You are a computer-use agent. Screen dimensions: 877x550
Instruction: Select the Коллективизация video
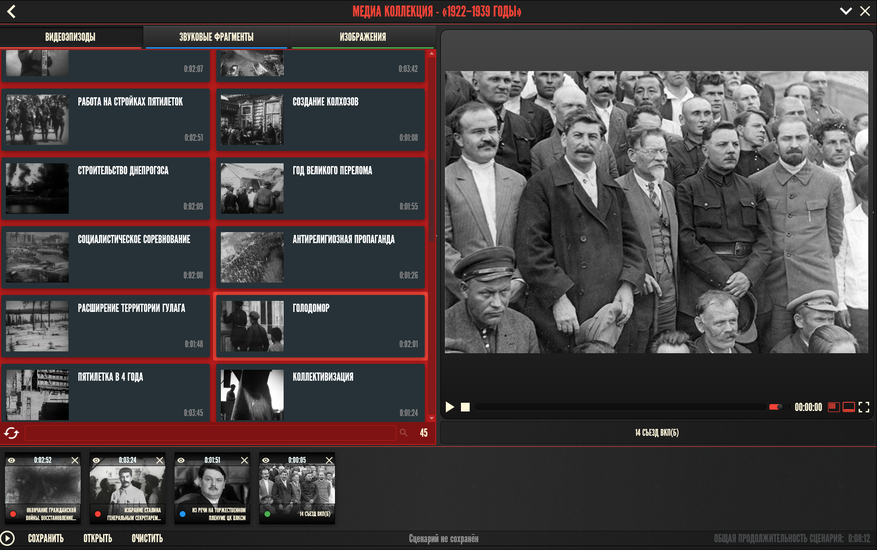(320, 393)
